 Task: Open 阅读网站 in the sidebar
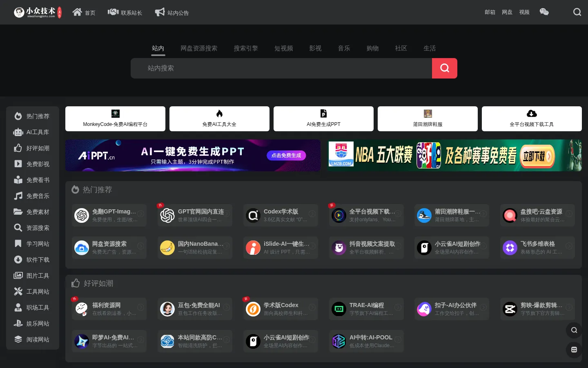(33, 339)
